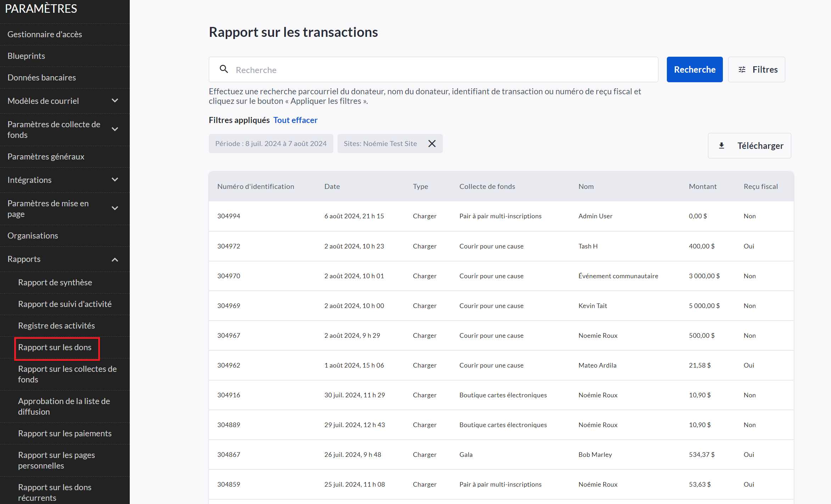This screenshot has height=504, width=831.
Task: Expand Modèles de courriel menu
Action: click(115, 101)
